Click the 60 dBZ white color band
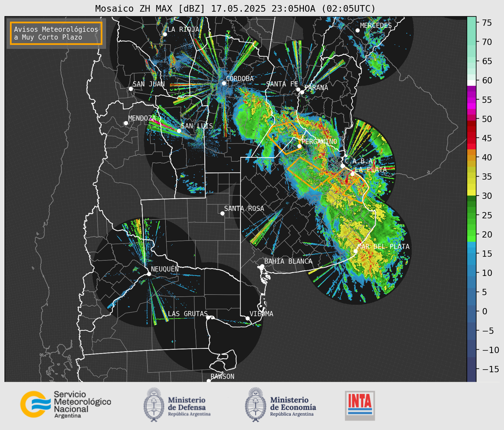This screenshot has width=504, height=430. 471,83
